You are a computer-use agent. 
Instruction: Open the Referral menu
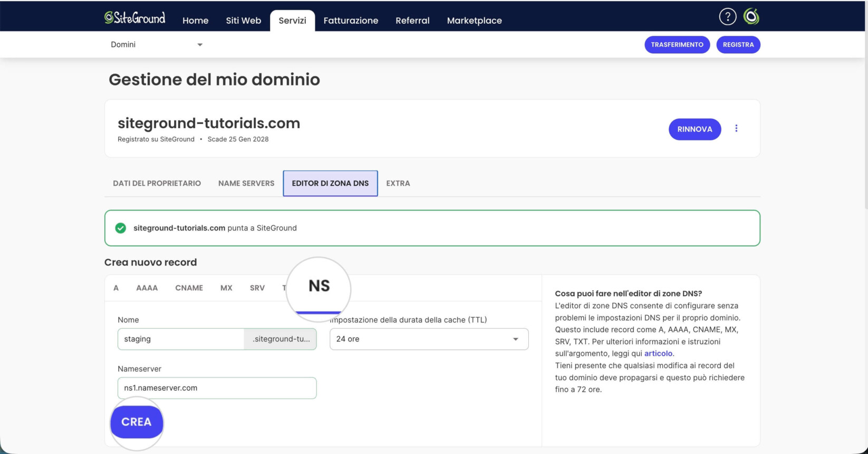412,21
